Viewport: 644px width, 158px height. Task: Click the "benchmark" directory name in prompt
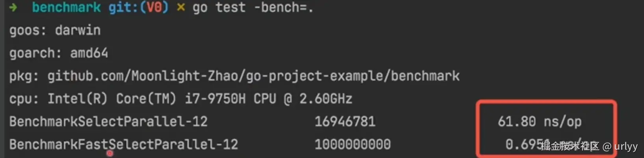point(66,7)
